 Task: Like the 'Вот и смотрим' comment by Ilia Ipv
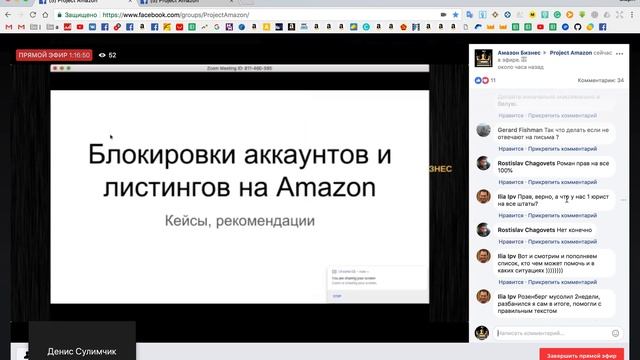[511, 282]
